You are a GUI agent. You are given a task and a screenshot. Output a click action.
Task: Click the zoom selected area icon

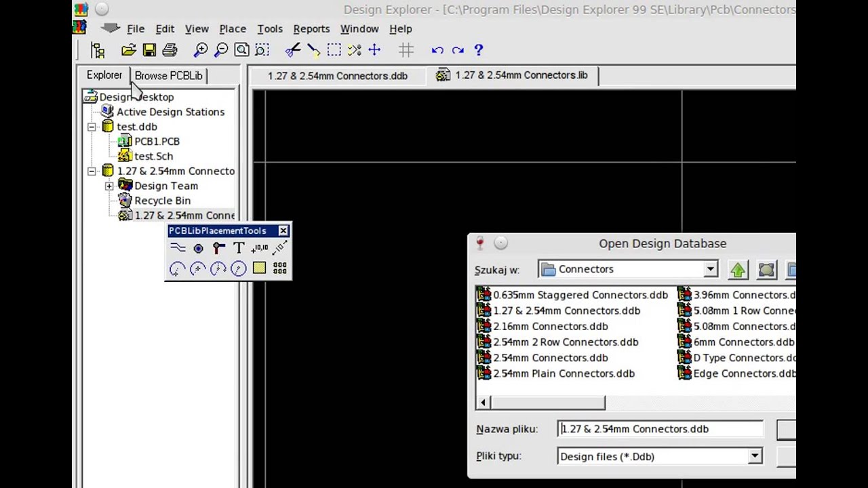(262, 50)
